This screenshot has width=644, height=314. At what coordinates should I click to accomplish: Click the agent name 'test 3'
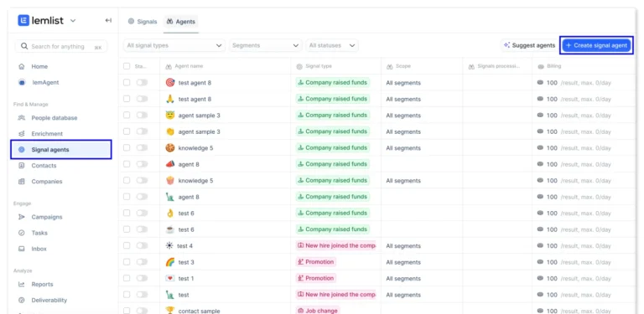186,262
